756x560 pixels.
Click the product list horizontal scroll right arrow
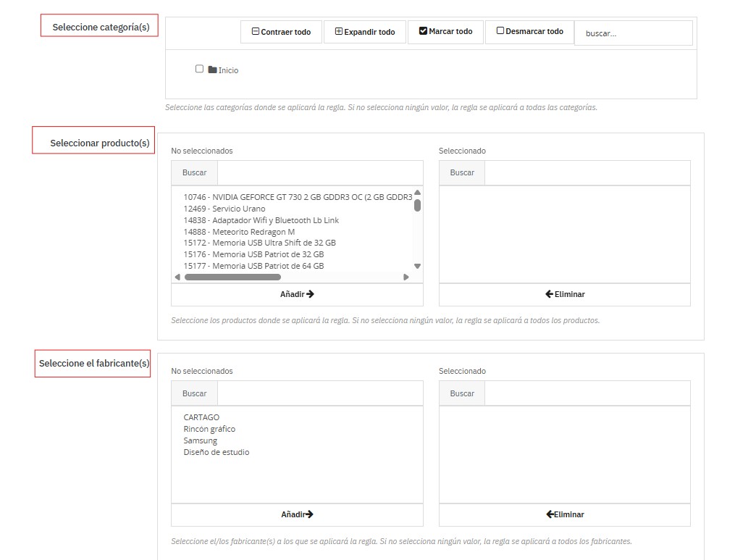pos(406,277)
